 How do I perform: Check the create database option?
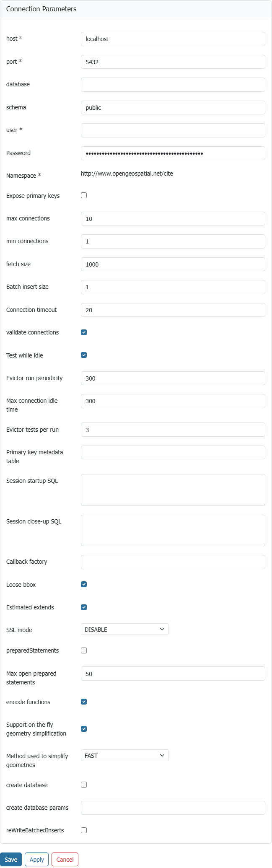84,785
